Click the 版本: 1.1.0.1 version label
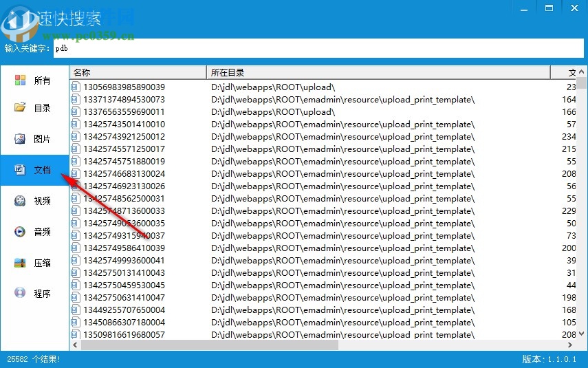588x368 pixels. tap(549, 359)
